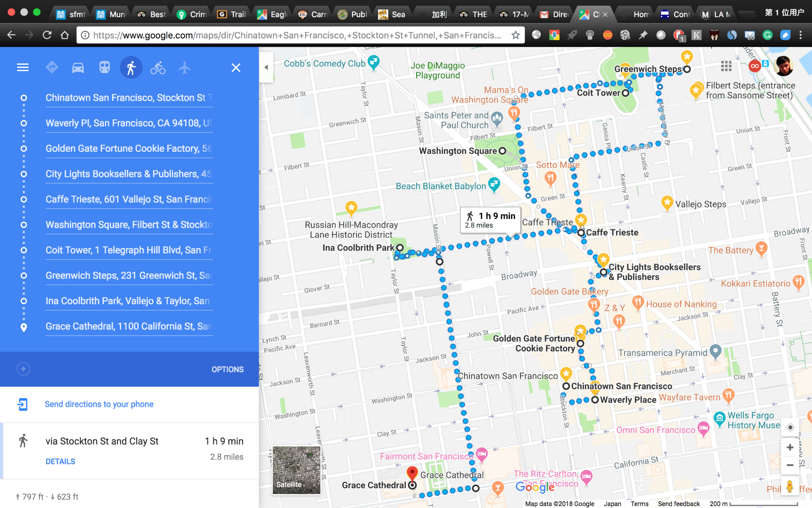The width and height of the screenshot is (812, 508).
Task: Edit the Greenwich Steps waypoint field
Action: click(129, 275)
